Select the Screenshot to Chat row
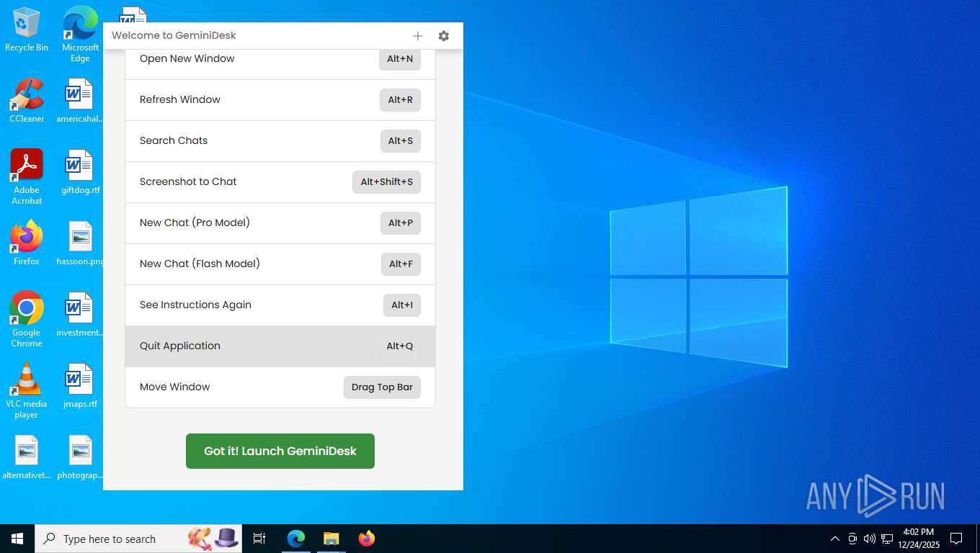Screen dimensions: 980x553 tap(280, 182)
